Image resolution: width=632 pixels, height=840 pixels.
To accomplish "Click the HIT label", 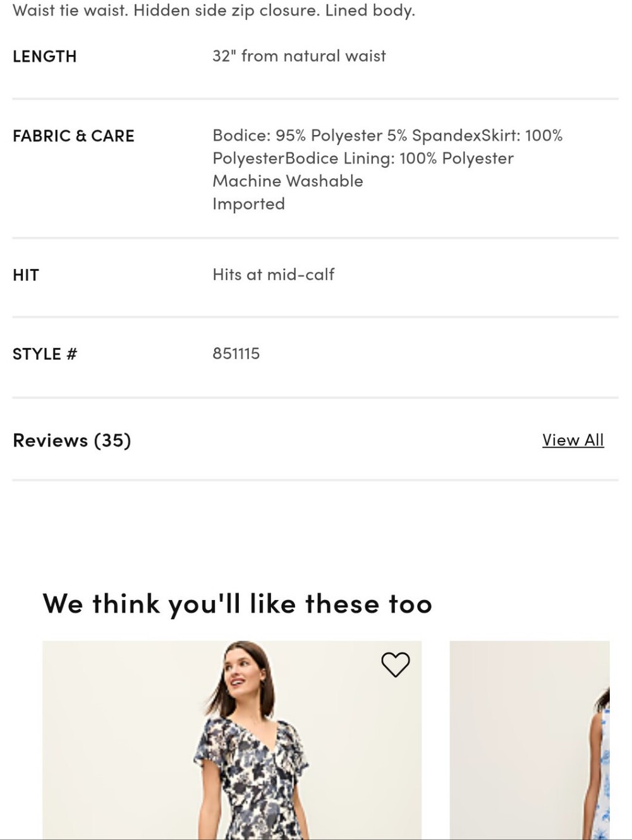I will click(x=26, y=275).
